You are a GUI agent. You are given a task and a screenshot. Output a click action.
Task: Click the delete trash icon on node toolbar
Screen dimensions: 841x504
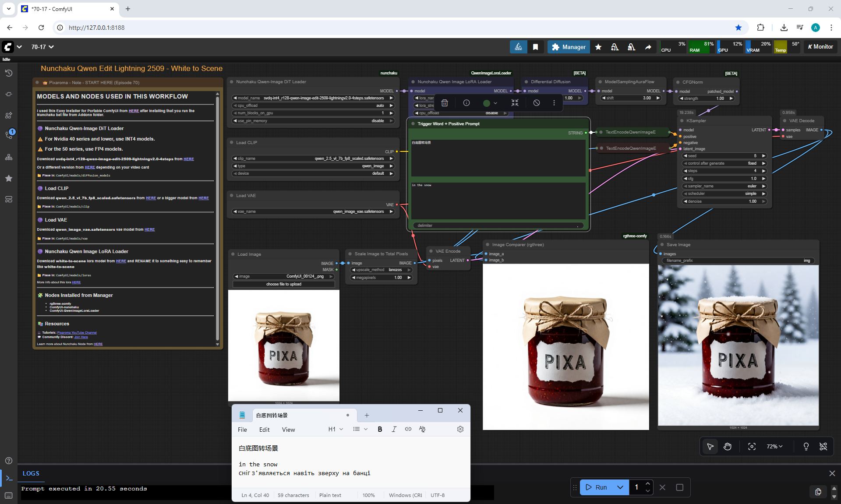[x=444, y=103]
